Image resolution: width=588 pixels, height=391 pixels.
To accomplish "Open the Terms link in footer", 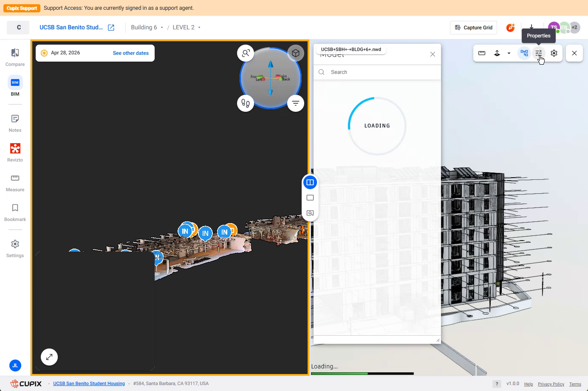I will (575, 384).
